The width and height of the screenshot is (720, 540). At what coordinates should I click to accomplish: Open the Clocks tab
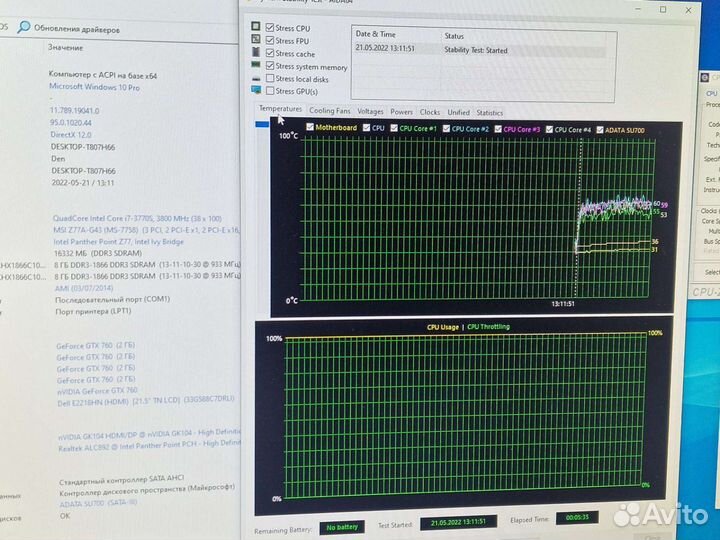click(430, 112)
